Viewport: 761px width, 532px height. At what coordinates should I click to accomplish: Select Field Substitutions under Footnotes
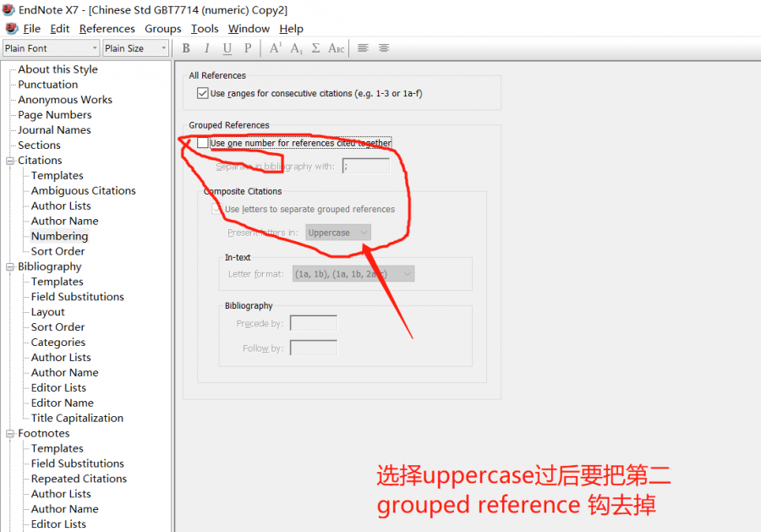coord(78,463)
